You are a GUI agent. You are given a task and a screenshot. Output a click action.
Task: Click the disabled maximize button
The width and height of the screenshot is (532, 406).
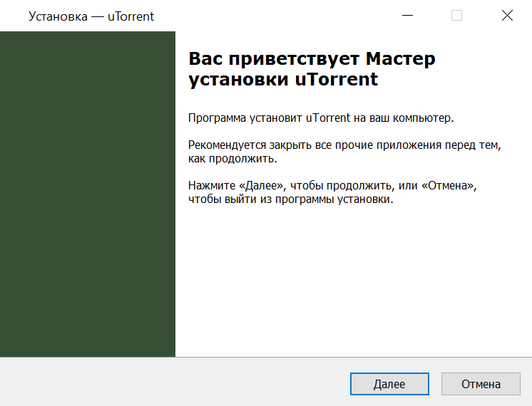coord(456,16)
